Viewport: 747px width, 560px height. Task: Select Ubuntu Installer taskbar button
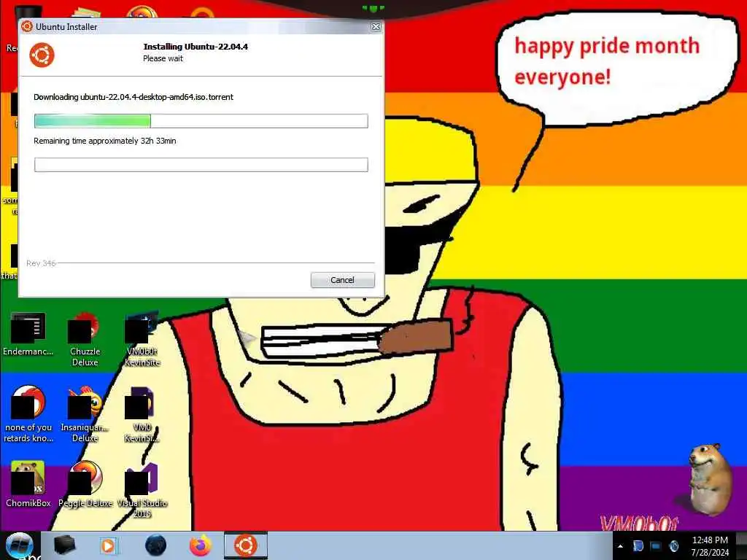pos(246,545)
